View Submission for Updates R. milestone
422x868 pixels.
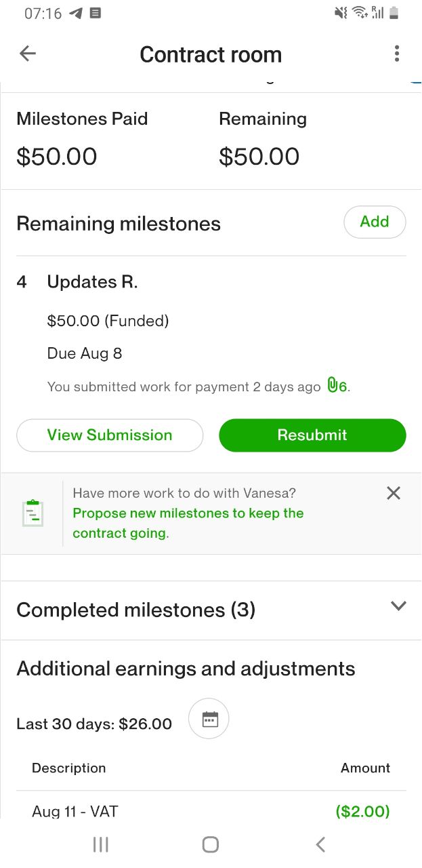(x=110, y=435)
